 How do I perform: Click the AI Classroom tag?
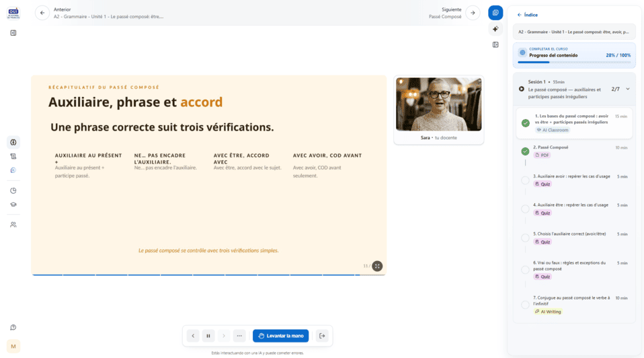[x=553, y=130]
